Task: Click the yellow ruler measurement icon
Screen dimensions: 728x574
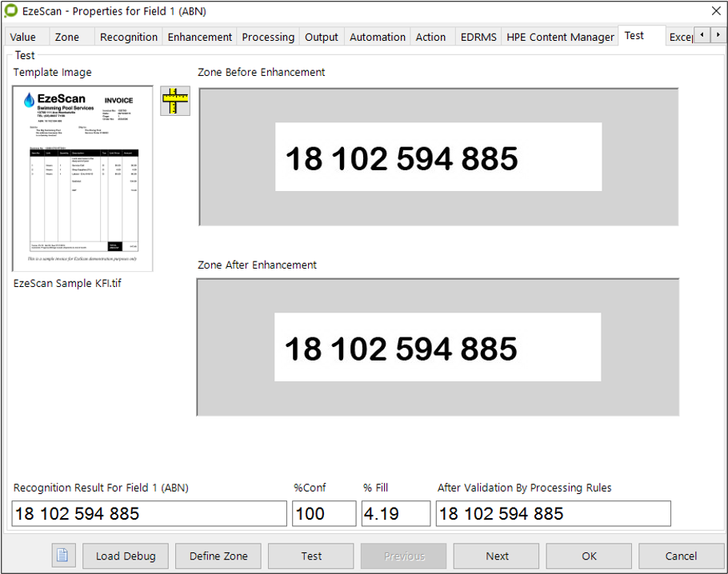Action: (x=174, y=101)
